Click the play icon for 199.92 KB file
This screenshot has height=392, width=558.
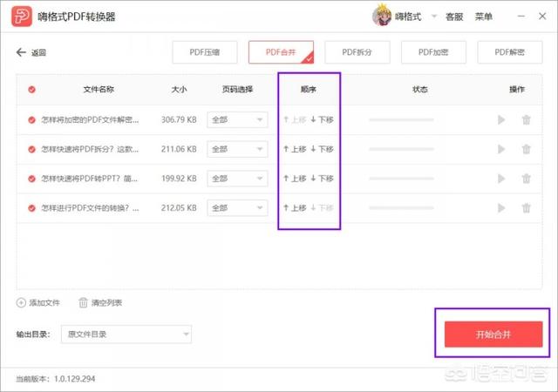(x=501, y=179)
